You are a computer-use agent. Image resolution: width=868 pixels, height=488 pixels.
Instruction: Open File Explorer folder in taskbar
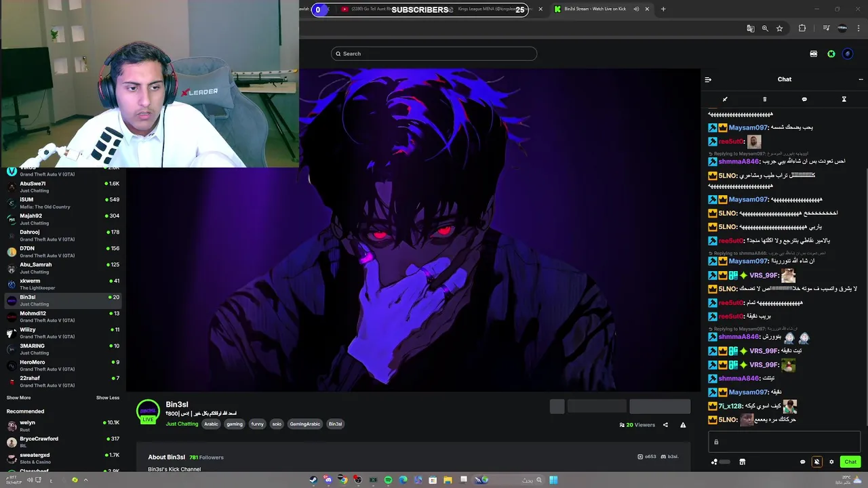(448, 480)
